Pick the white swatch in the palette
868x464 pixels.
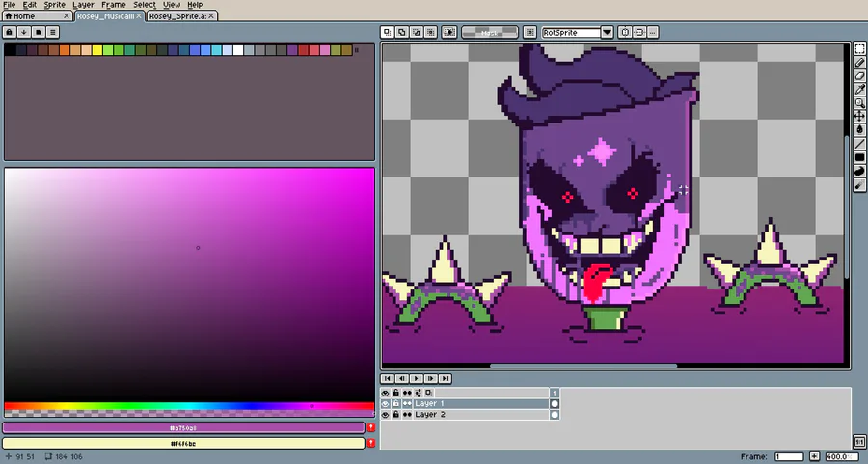pyautogui.click(x=238, y=50)
